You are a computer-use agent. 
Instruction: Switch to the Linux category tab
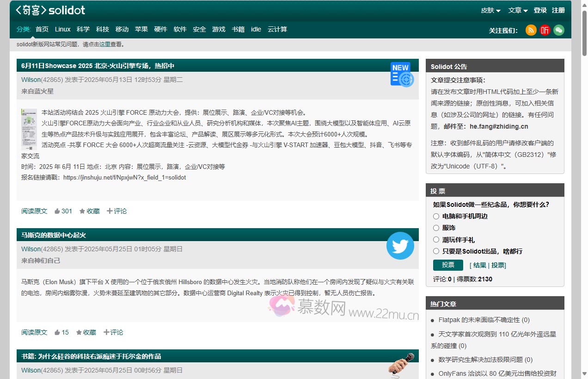pyautogui.click(x=62, y=29)
